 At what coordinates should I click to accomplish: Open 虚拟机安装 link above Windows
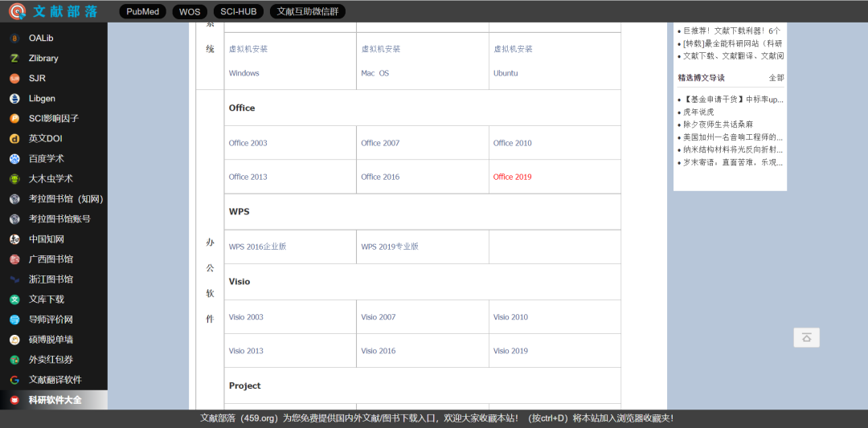click(x=248, y=49)
